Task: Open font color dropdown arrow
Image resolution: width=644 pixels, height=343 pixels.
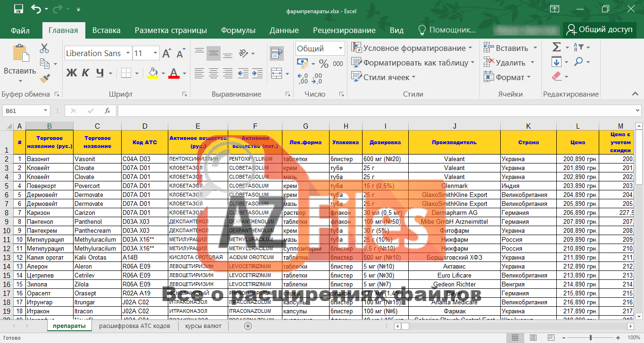Action: pyautogui.click(x=184, y=73)
